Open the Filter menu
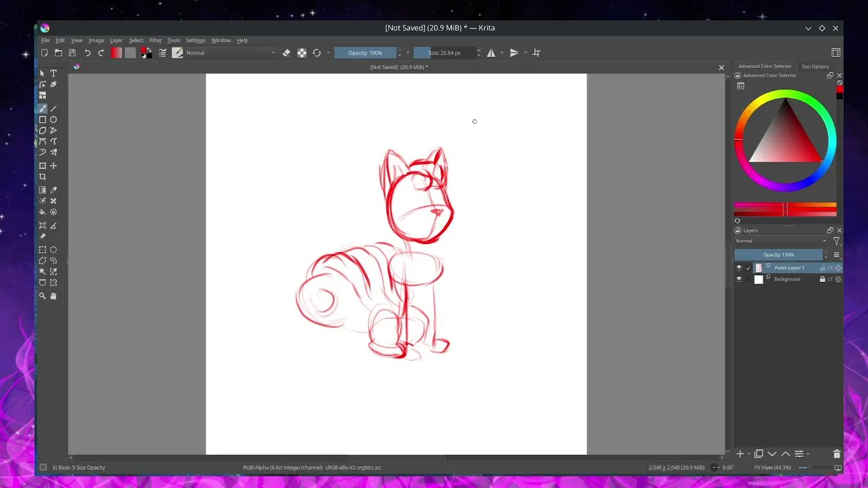 155,41
